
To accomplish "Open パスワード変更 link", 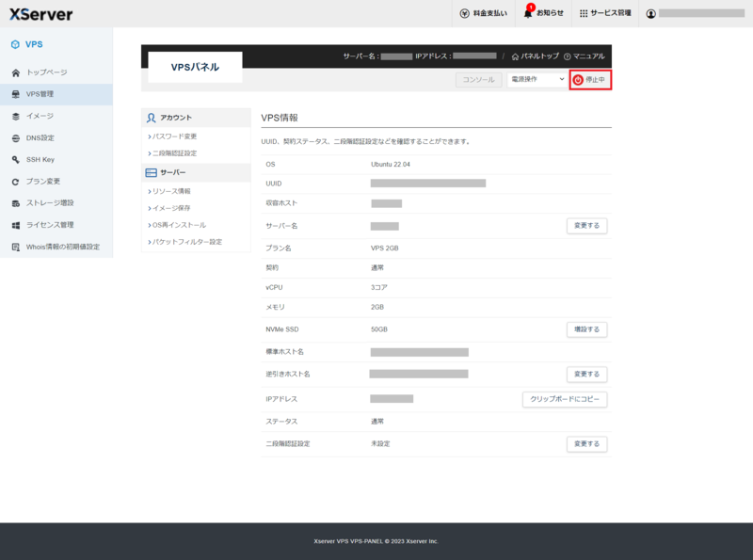I will 173,136.
